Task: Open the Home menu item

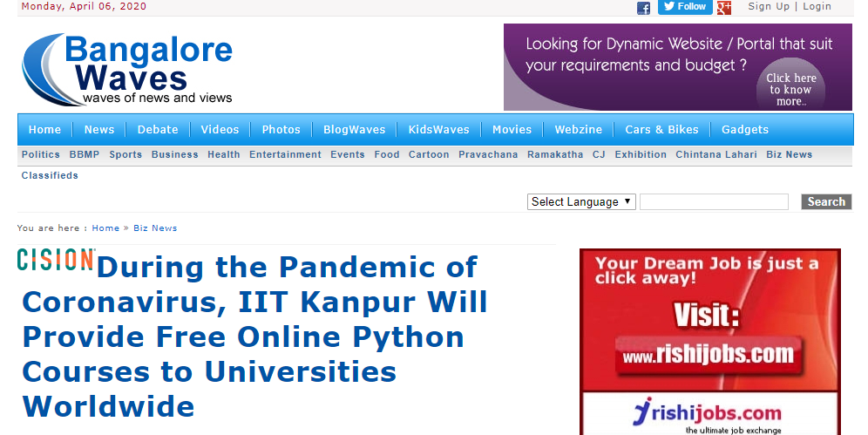Action: tap(44, 130)
